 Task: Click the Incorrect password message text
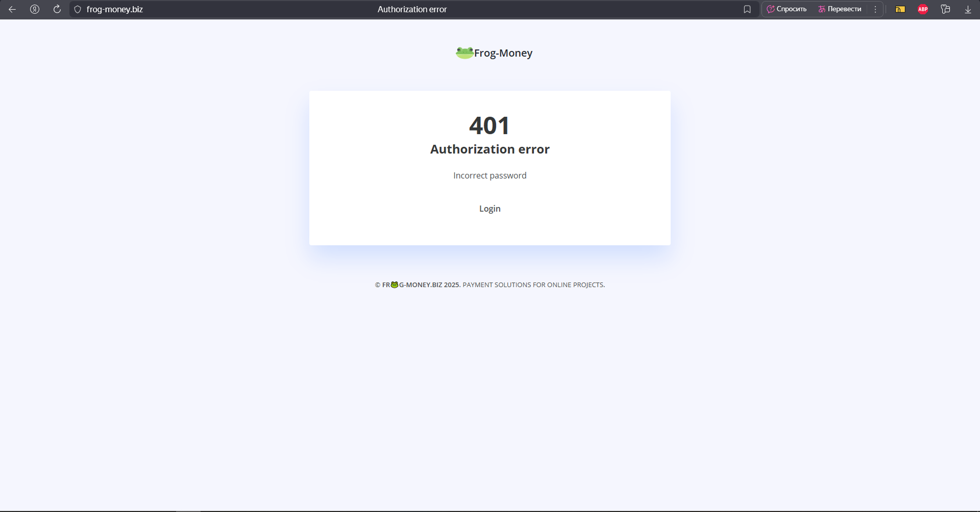(x=489, y=175)
